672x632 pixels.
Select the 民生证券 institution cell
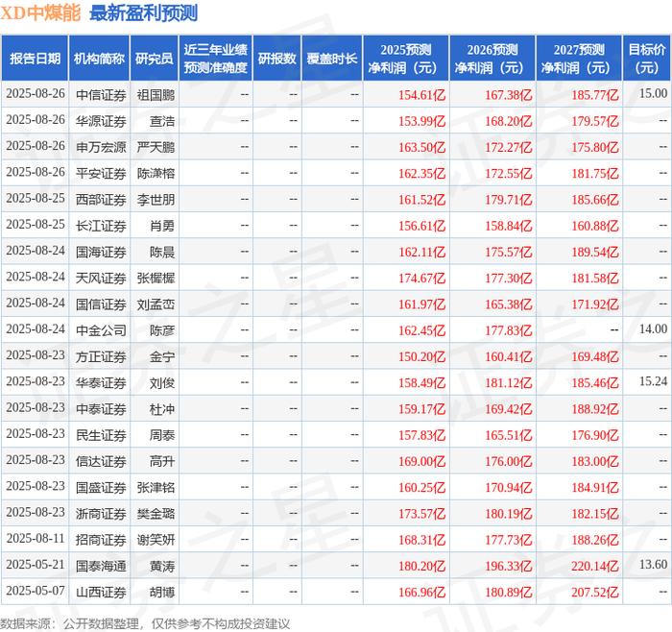point(101,435)
